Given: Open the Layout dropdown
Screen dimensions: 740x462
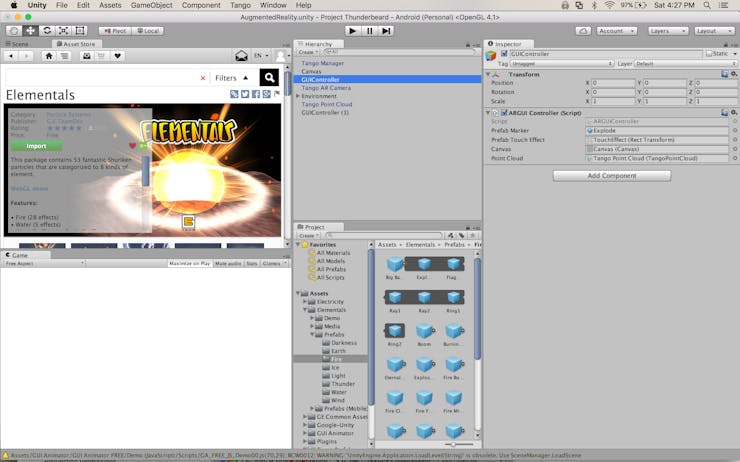Looking at the screenshot, I should [715, 31].
